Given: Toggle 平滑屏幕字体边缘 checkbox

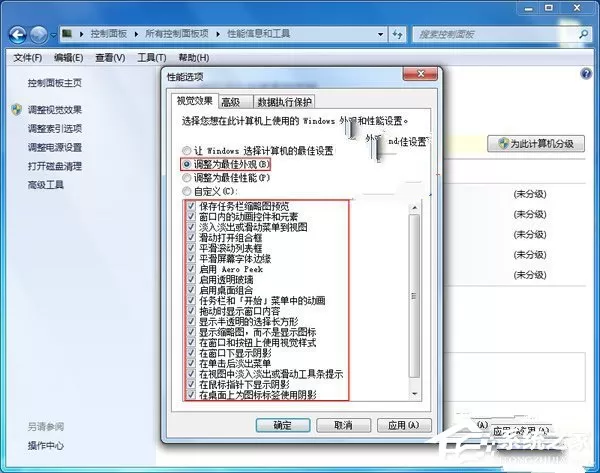Looking at the screenshot, I should click(x=191, y=258).
